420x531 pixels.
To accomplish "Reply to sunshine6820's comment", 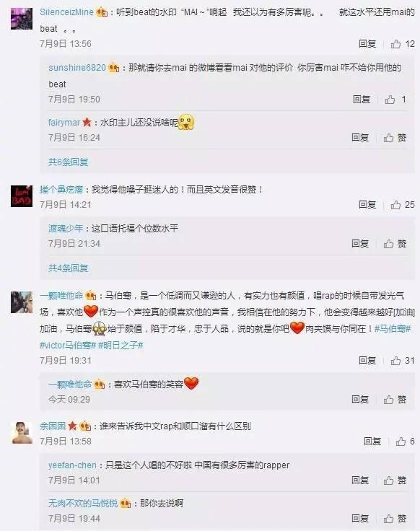I will tap(361, 100).
